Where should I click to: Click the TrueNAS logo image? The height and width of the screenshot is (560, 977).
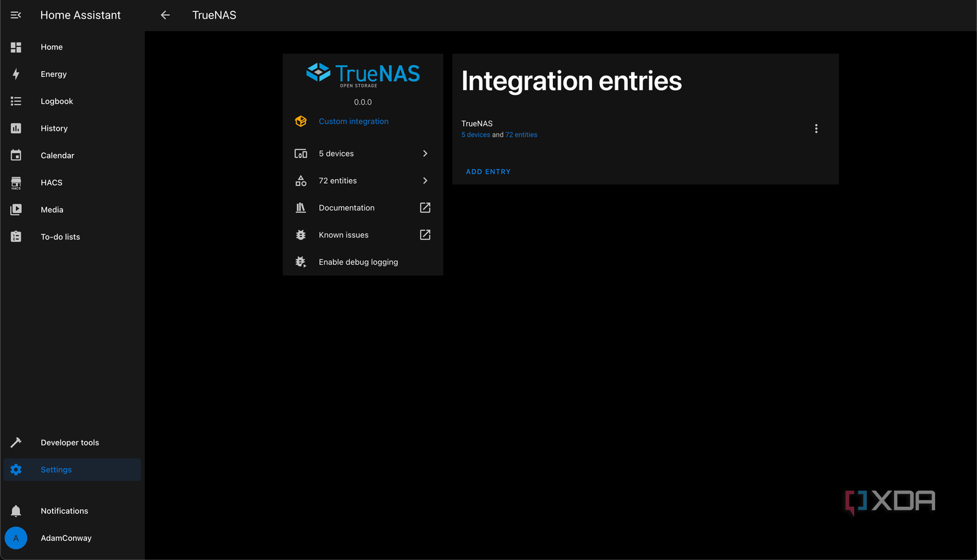pos(363,75)
